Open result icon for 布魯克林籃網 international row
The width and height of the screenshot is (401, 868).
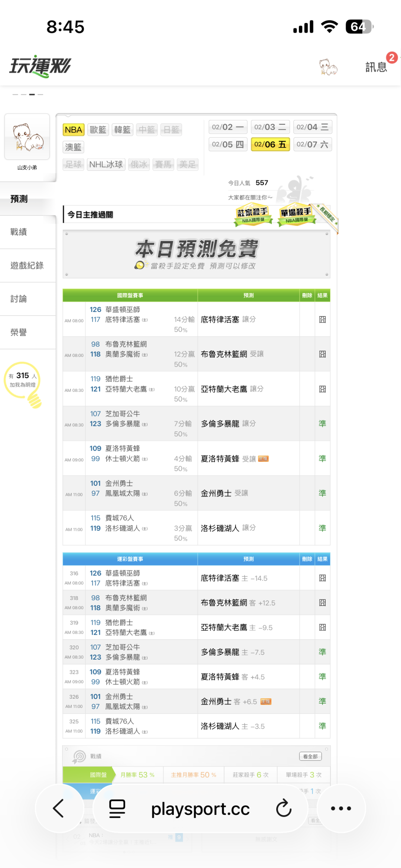coord(322,354)
